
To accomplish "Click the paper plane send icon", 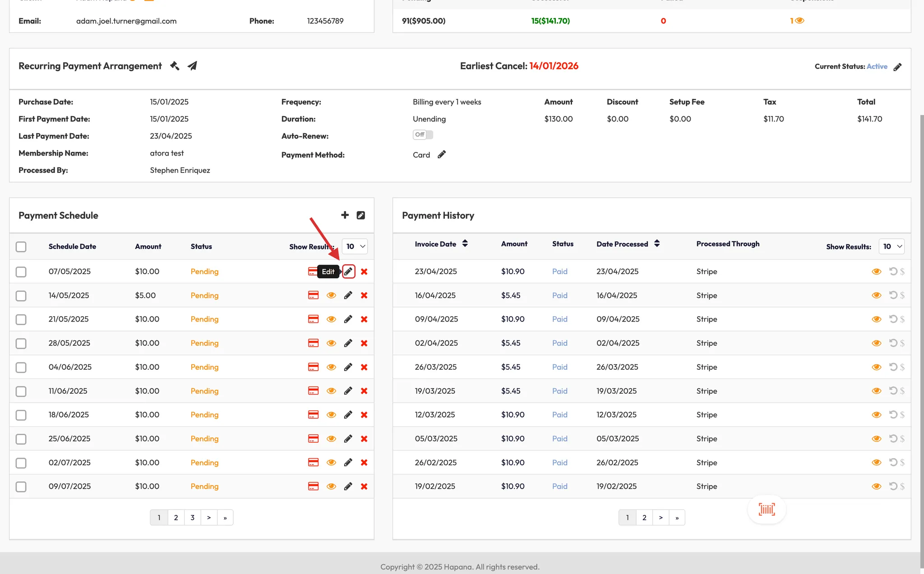I will (x=192, y=66).
